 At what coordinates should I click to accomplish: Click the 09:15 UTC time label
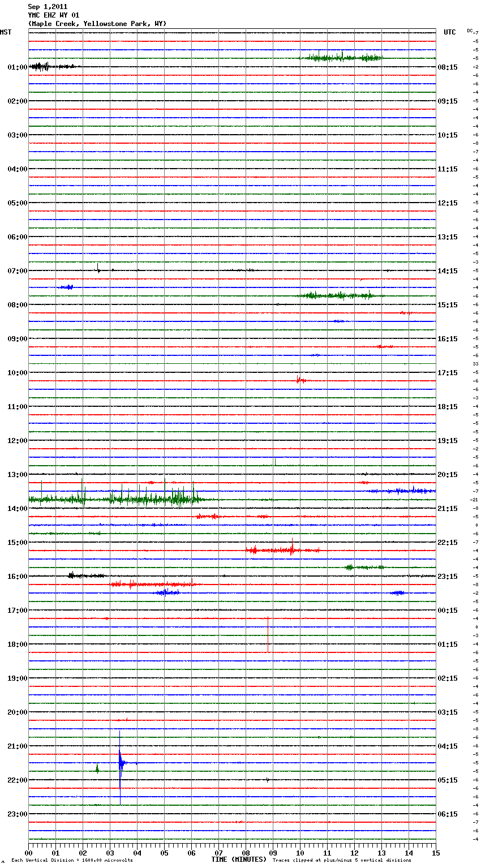[x=448, y=101]
